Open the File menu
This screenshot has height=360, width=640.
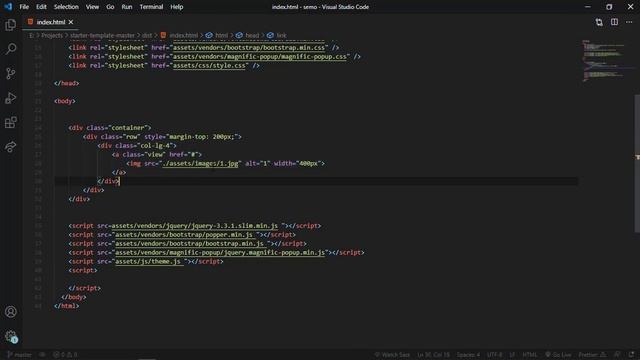point(24,7)
